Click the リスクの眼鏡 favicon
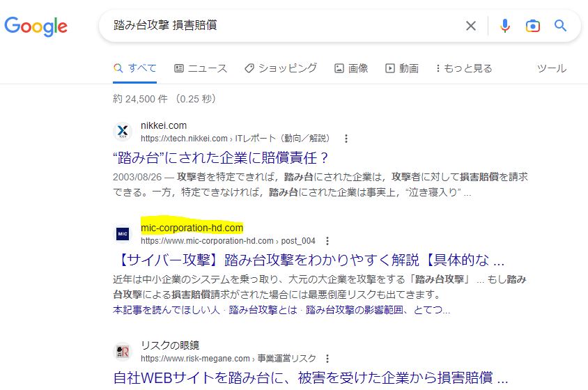The width and height of the screenshot is (588, 390). click(x=123, y=352)
